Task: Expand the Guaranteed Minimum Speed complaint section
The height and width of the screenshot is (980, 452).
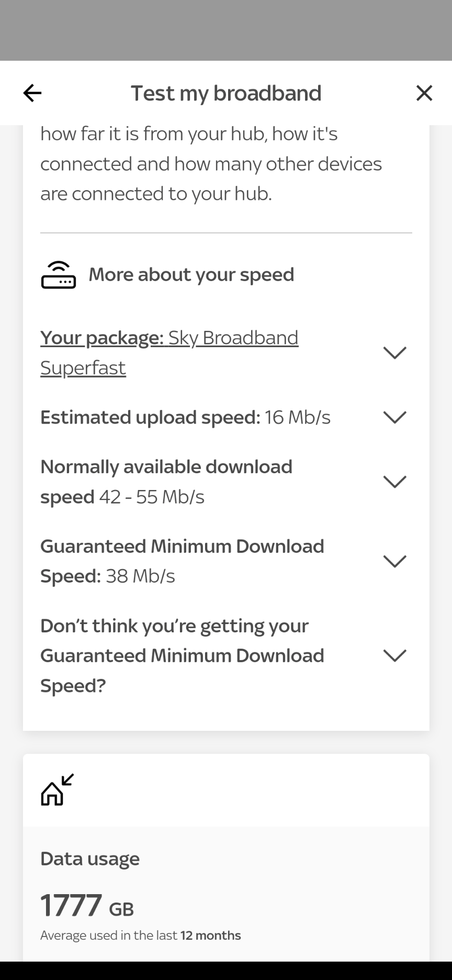Action: click(395, 655)
